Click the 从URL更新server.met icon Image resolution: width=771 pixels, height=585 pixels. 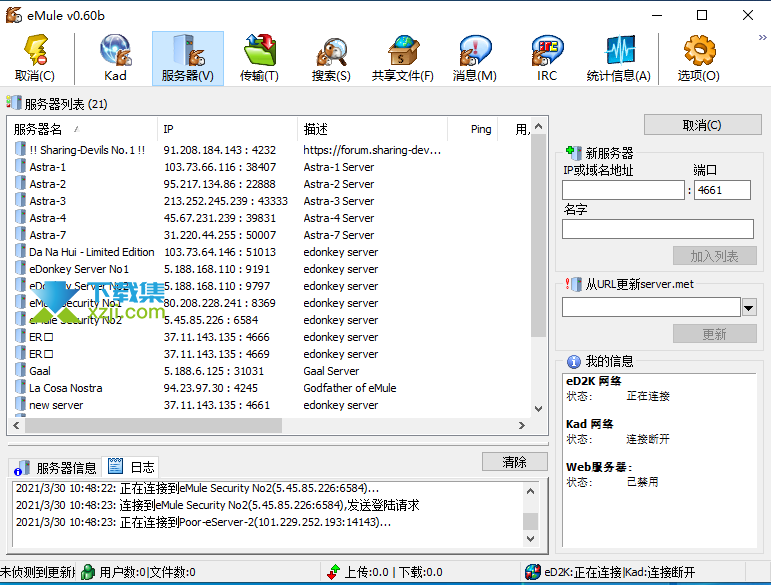pos(573,284)
